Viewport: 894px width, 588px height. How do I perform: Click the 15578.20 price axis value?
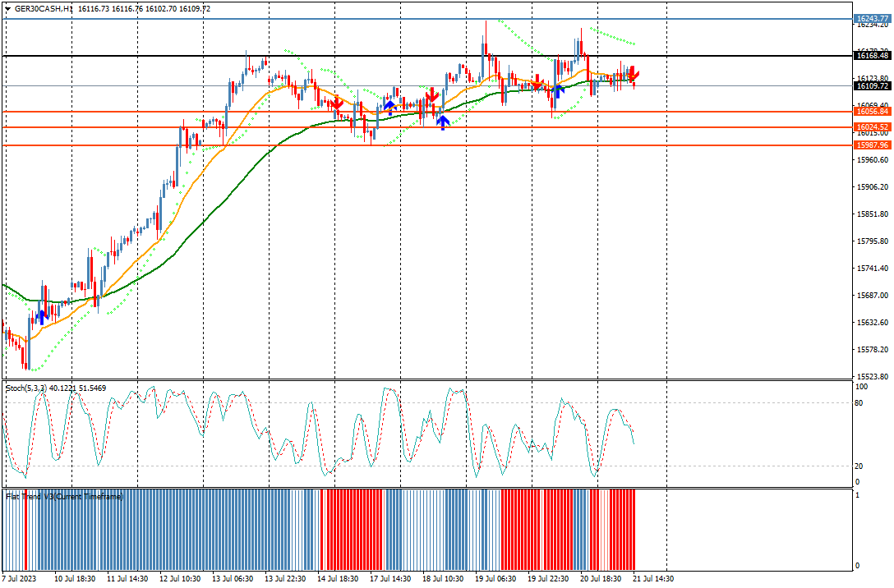click(x=873, y=349)
